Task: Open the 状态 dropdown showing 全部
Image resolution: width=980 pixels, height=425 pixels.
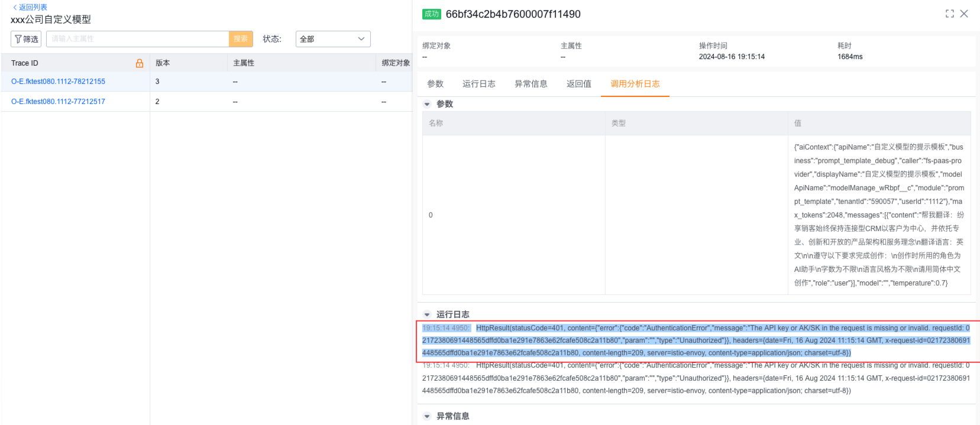Action: click(x=332, y=39)
